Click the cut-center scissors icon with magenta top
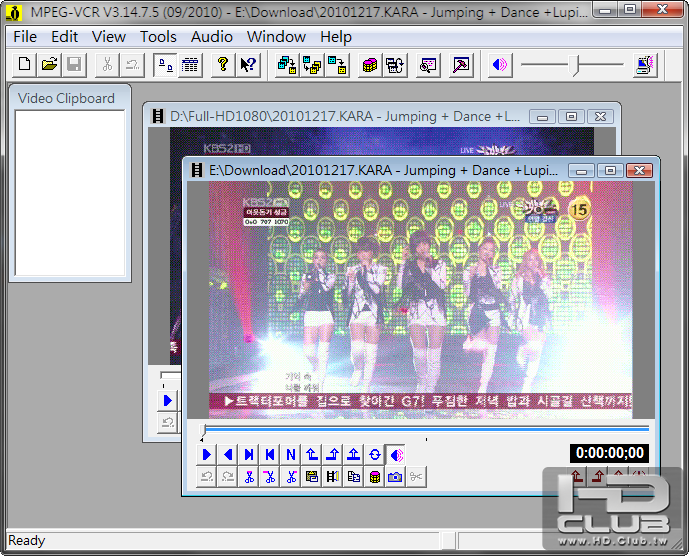 point(249,477)
